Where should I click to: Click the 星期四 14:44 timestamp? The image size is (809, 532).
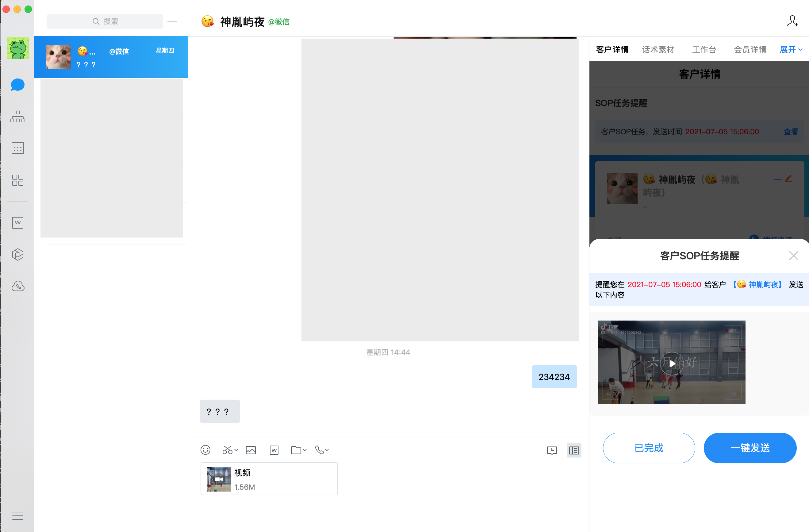tap(388, 352)
